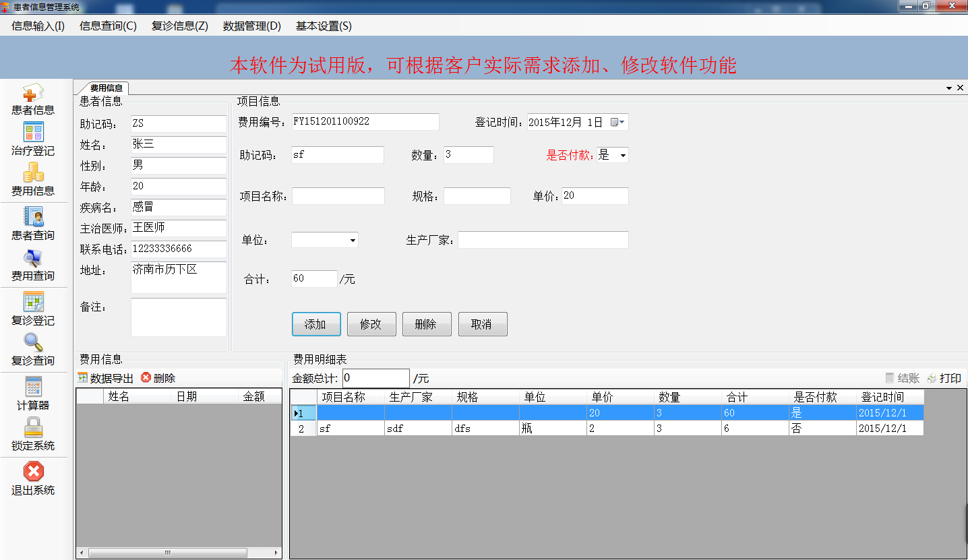Open the 治疗登记 sidebar icon
The image size is (968, 560).
tap(33, 132)
